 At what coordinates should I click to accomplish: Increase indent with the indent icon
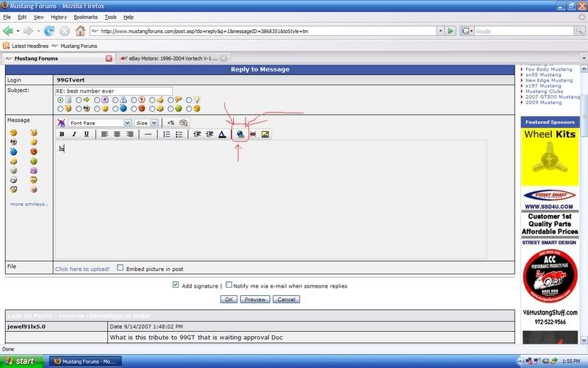[x=209, y=134]
